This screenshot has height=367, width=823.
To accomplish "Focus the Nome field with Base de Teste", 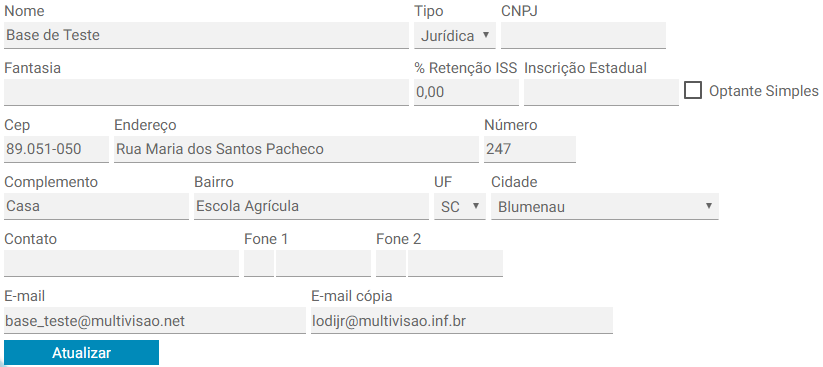I will [x=206, y=35].
